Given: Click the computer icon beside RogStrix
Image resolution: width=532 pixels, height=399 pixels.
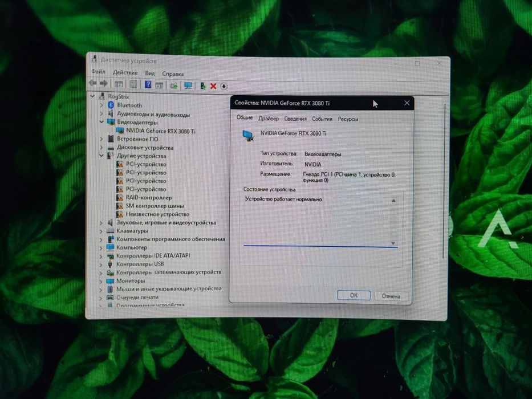Looking at the screenshot, I should click(101, 96).
